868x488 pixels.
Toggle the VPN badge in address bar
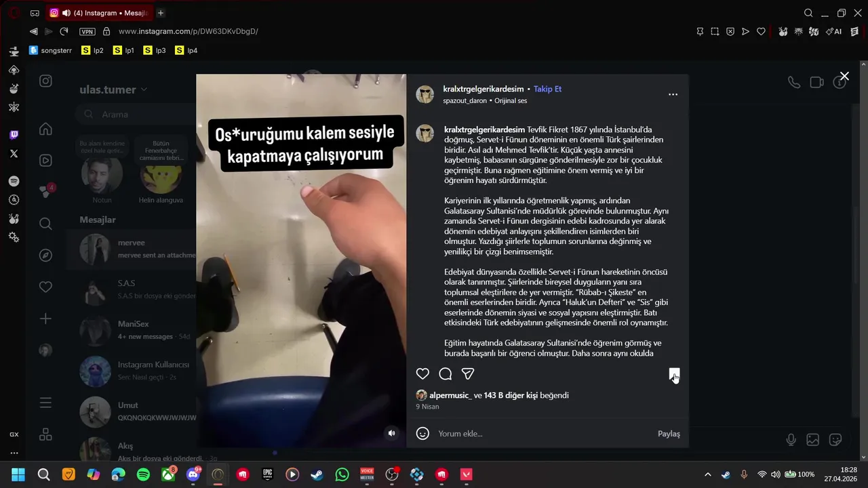[x=87, y=31]
